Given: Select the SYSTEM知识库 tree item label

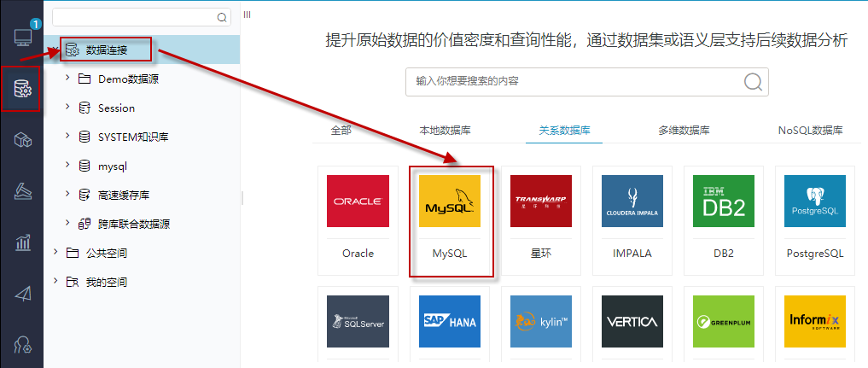Looking at the screenshot, I should [133, 137].
